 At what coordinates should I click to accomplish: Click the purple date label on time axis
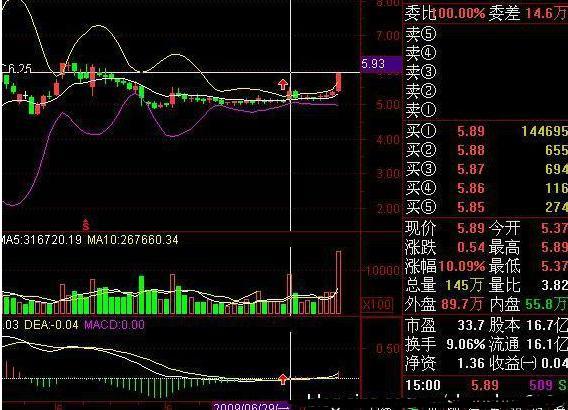coord(251,406)
